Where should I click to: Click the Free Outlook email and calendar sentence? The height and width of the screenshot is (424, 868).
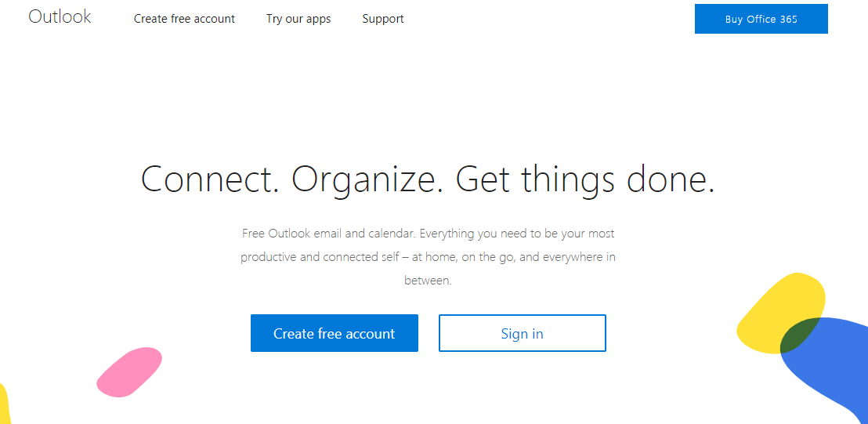point(329,234)
